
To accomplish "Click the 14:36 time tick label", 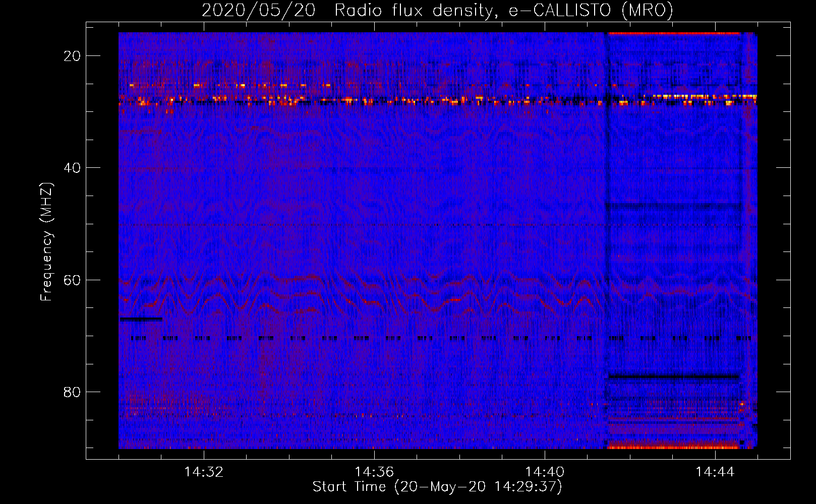I will (374, 472).
